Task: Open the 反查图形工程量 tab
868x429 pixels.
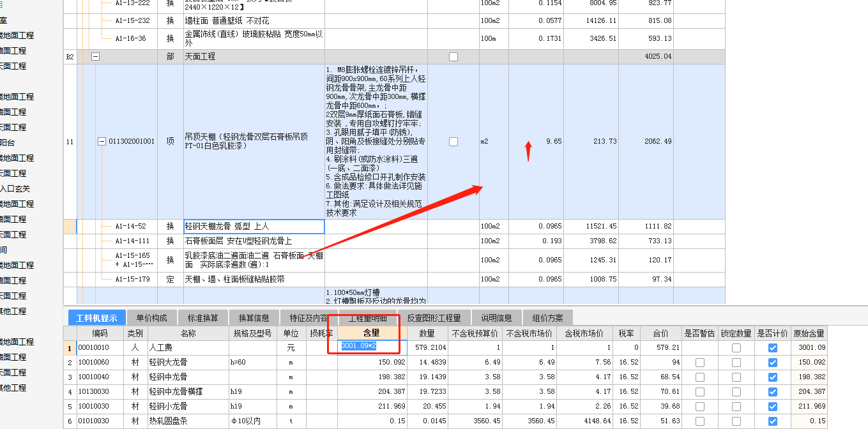Action: [x=434, y=318]
